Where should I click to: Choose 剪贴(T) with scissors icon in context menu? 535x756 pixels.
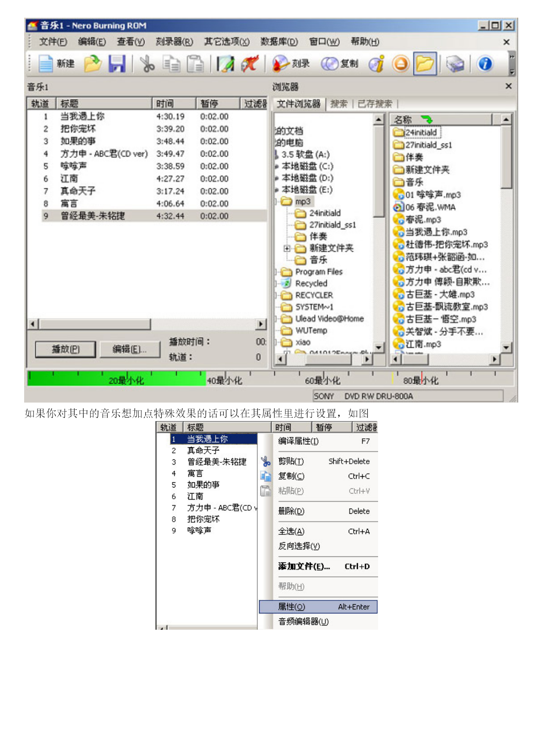318,461
